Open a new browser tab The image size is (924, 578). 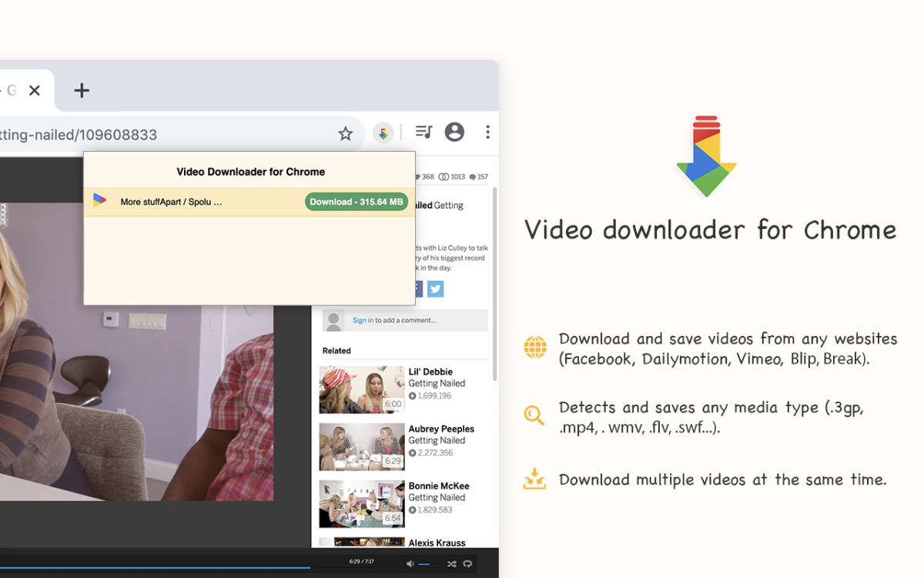point(82,91)
